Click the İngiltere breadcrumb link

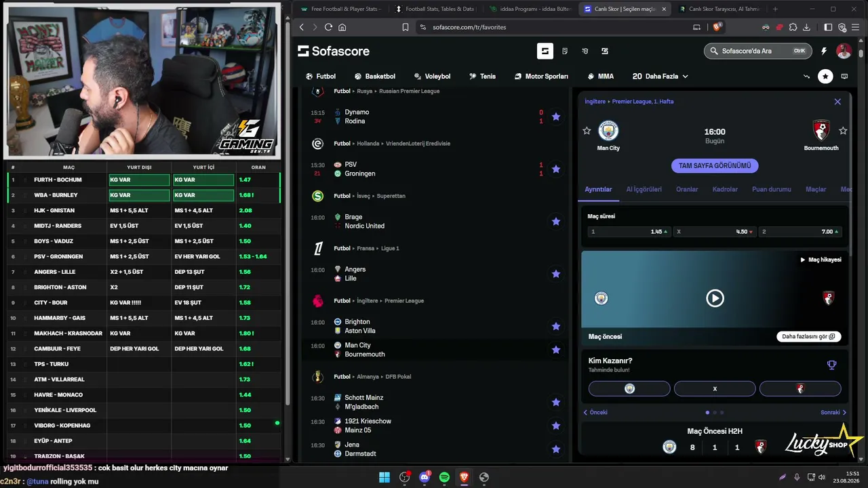click(595, 102)
